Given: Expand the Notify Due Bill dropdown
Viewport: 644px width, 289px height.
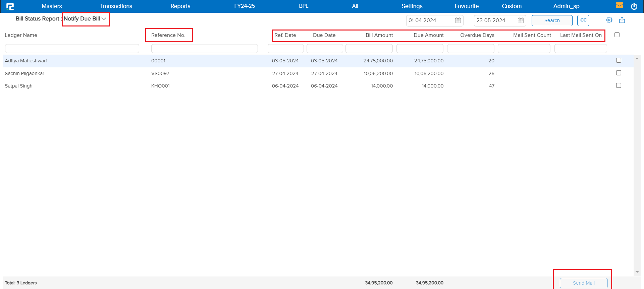Looking at the screenshot, I should coord(104,19).
